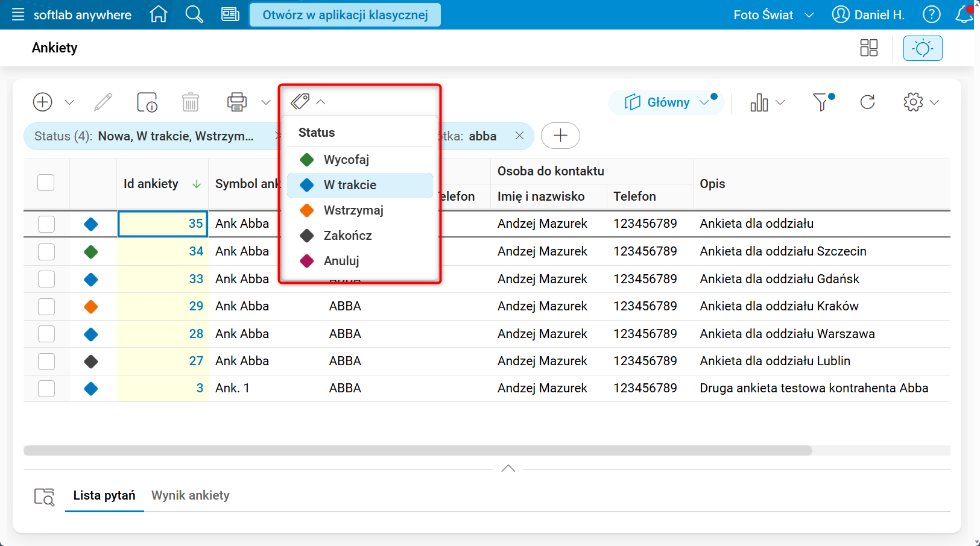Collapse the bottom panel with the chevron
Image resolution: width=980 pixels, height=546 pixels.
508,468
